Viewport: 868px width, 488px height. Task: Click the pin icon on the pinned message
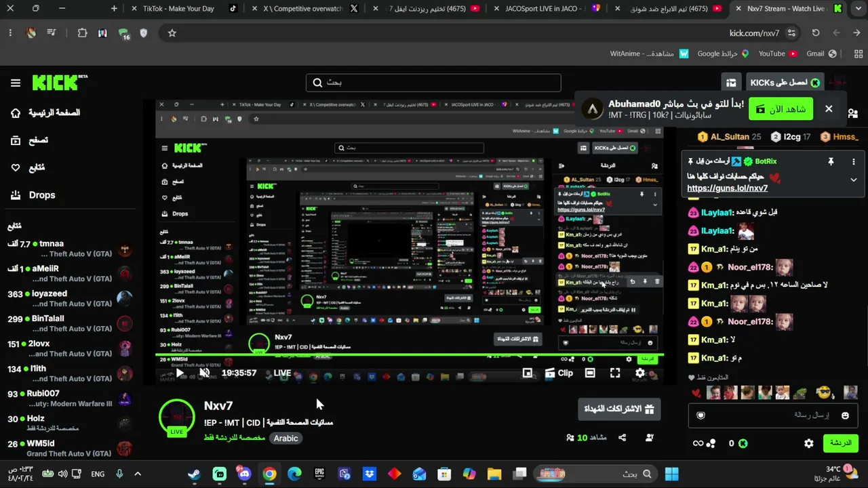click(831, 161)
